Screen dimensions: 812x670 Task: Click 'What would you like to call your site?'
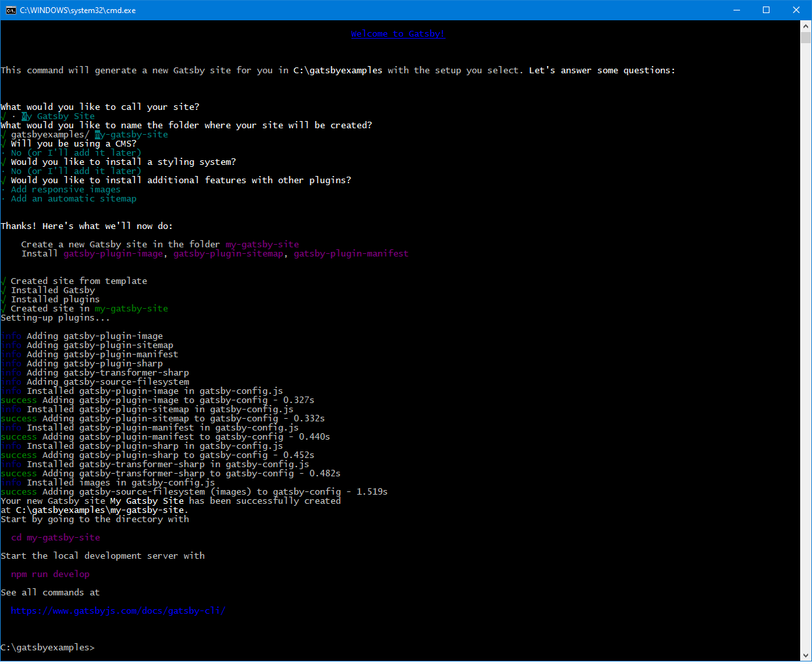[100, 107]
